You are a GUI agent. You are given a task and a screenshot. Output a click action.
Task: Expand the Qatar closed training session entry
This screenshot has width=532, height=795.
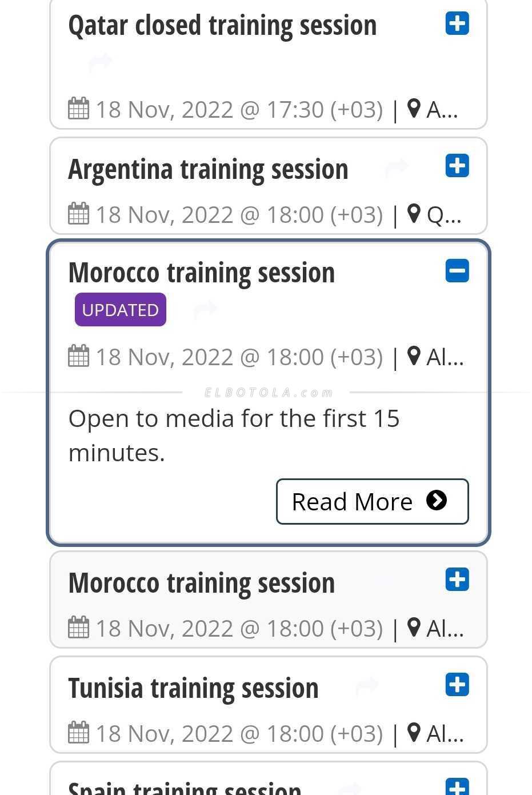(457, 24)
